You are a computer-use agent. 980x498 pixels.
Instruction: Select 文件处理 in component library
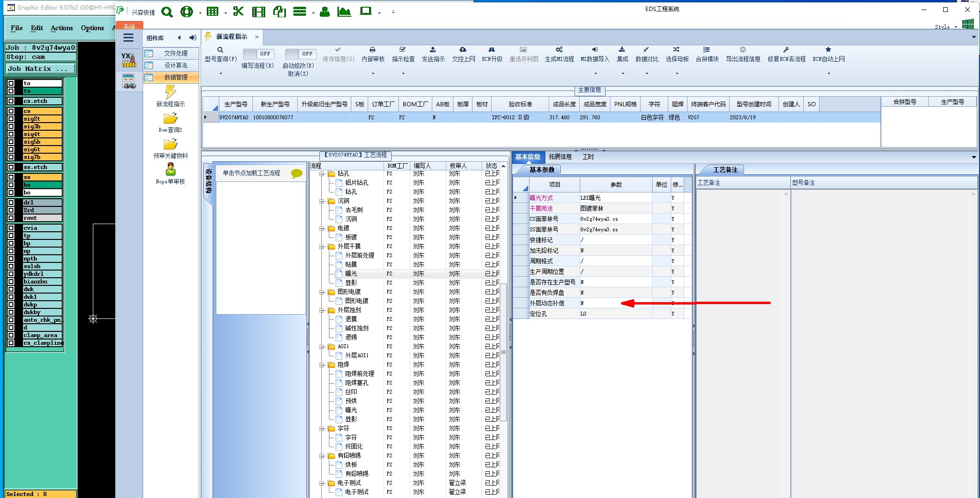pyautogui.click(x=171, y=53)
